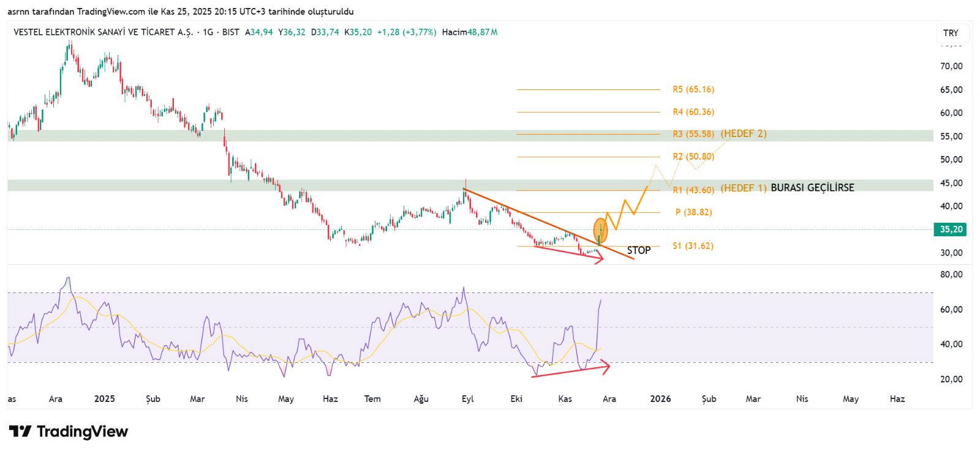Viewport: 980px width, 454px height.
Task: Select the red arrow under price lows
Action: [x=570, y=252]
